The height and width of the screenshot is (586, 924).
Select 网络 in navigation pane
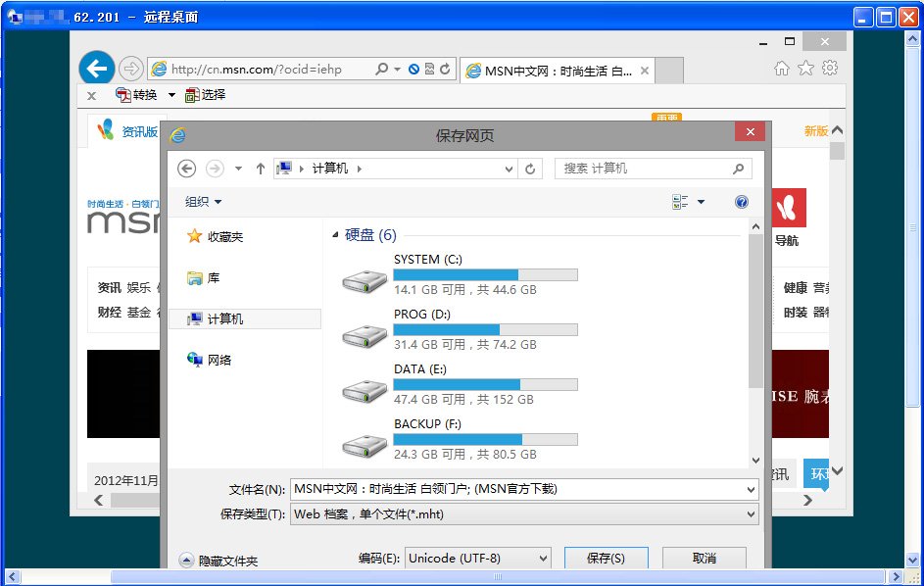tap(209, 360)
